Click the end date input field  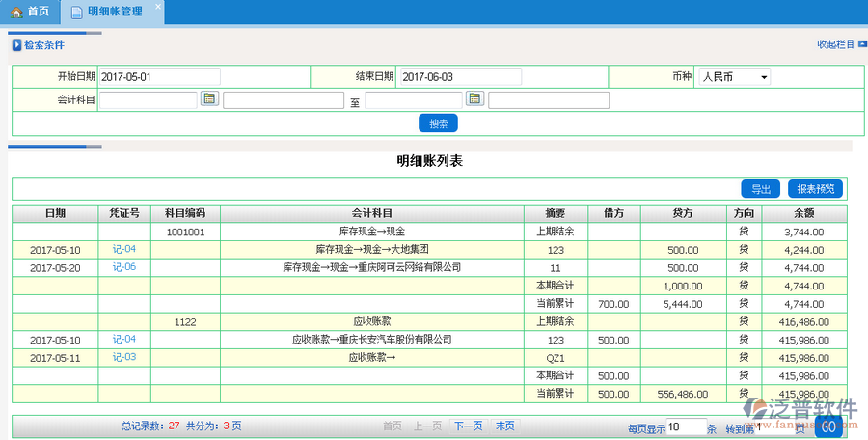click(x=459, y=77)
